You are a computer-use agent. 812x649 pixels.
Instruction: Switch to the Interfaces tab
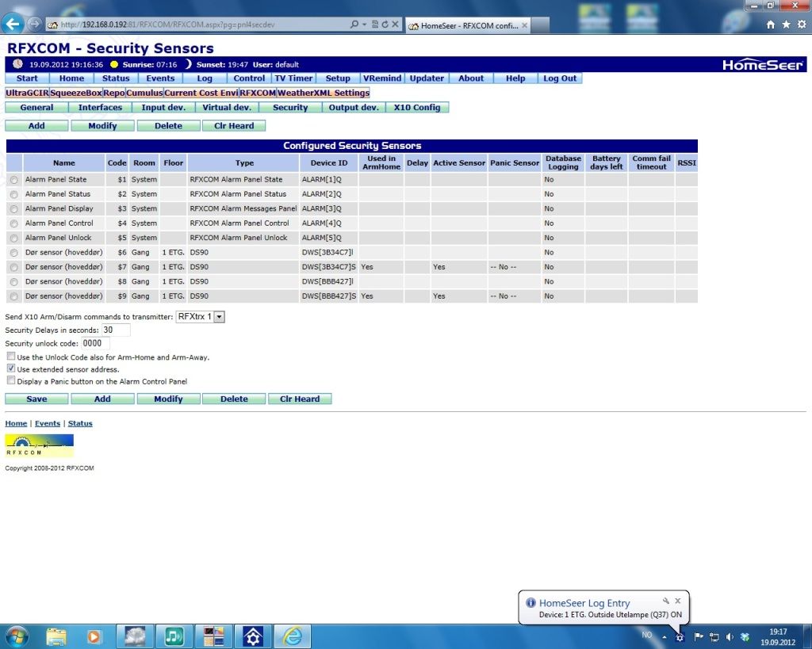click(x=100, y=107)
